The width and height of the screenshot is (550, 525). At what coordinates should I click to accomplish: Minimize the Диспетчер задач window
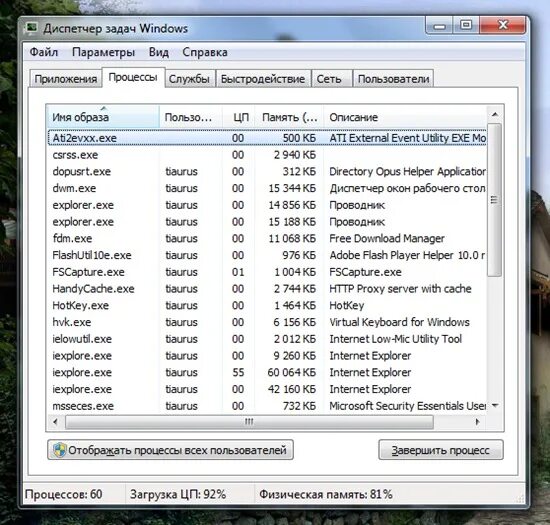(440, 26)
